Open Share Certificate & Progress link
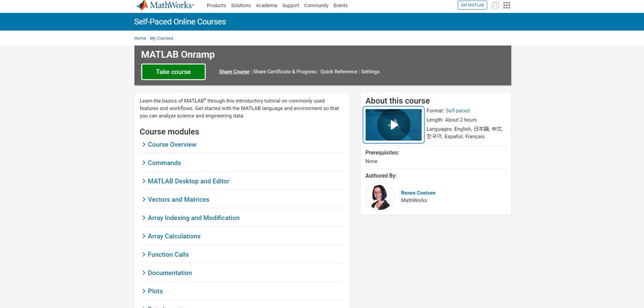 click(x=285, y=71)
